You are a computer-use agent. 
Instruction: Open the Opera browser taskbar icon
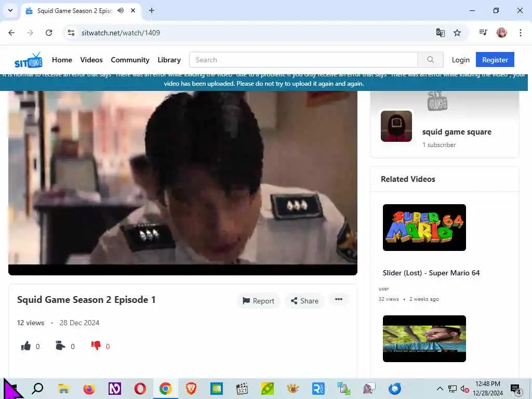click(x=140, y=389)
